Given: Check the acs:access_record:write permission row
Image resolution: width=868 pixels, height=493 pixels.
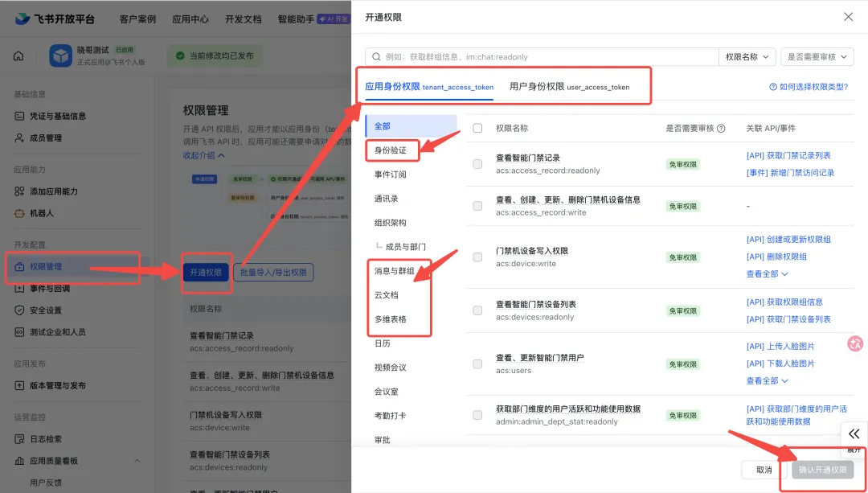Looking at the screenshot, I should 477,206.
